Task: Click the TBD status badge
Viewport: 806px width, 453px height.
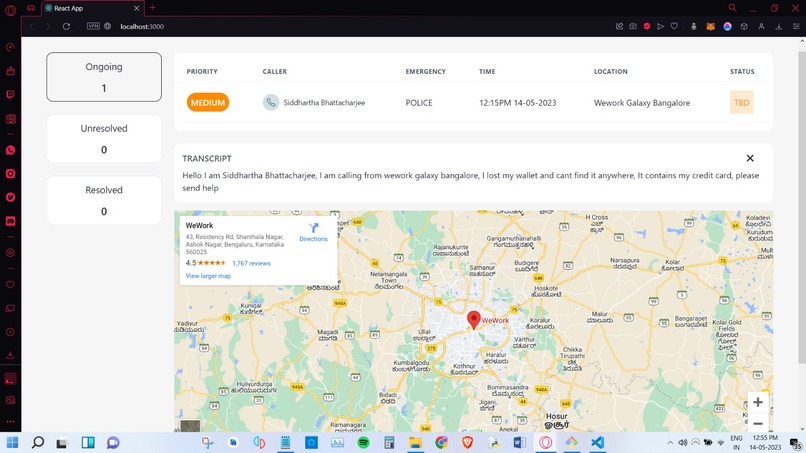Action: point(741,102)
